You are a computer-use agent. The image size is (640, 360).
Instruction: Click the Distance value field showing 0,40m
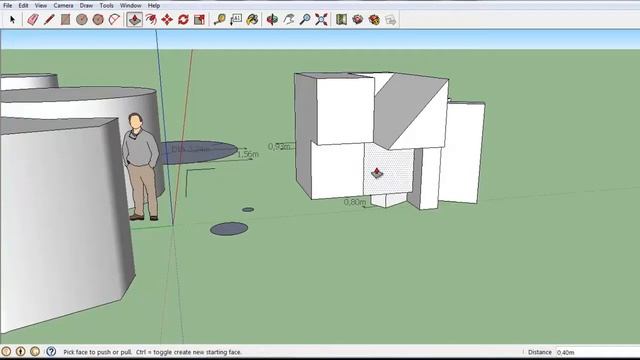point(598,352)
